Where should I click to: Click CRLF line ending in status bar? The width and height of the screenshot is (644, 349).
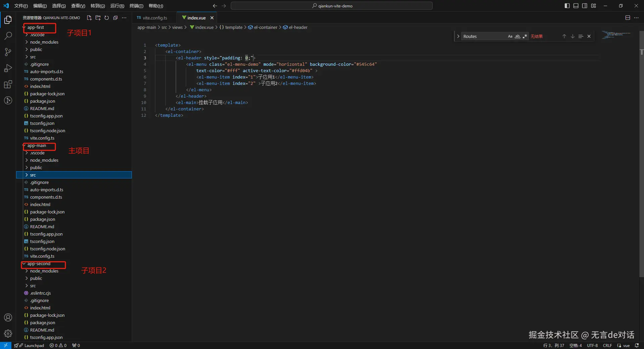[x=607, y=345]
